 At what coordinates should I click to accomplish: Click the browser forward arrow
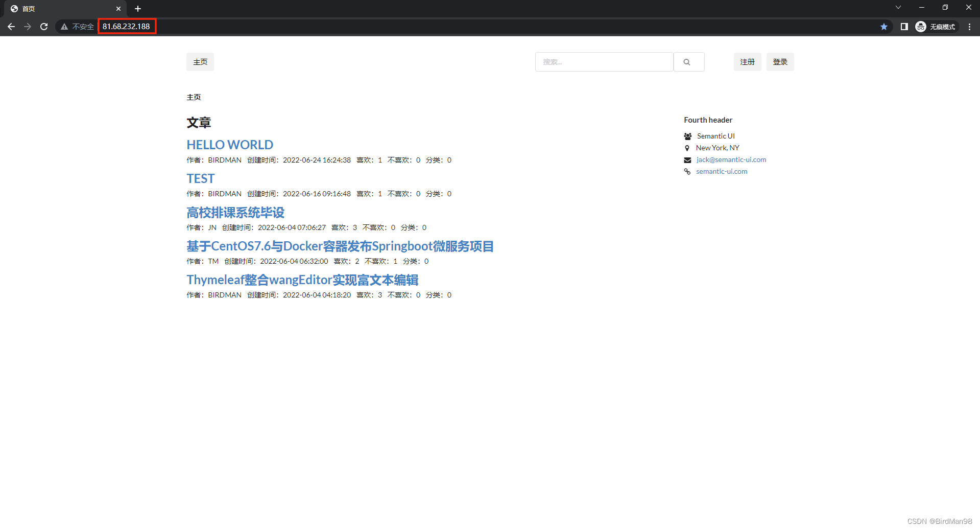click(x=28, y=27)
